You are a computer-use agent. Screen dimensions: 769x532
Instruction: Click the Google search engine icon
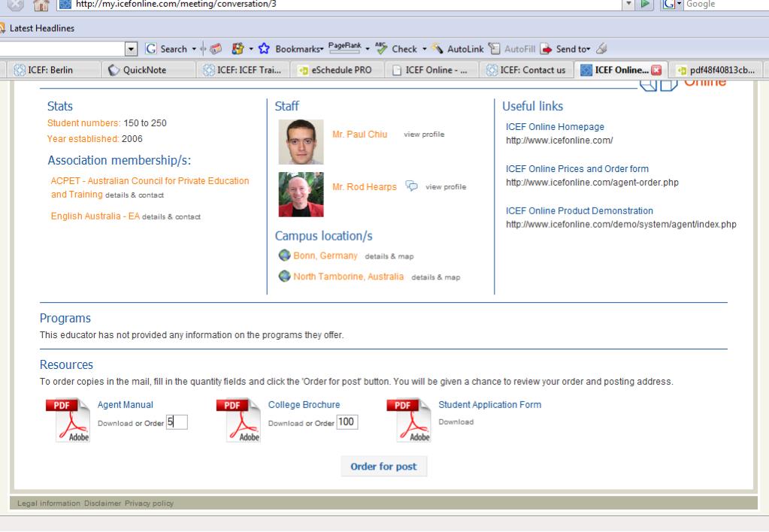669,5
